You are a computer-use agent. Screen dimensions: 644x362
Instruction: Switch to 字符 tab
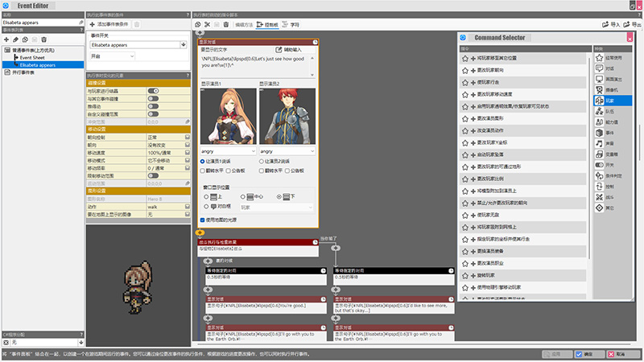pos(295,25)
